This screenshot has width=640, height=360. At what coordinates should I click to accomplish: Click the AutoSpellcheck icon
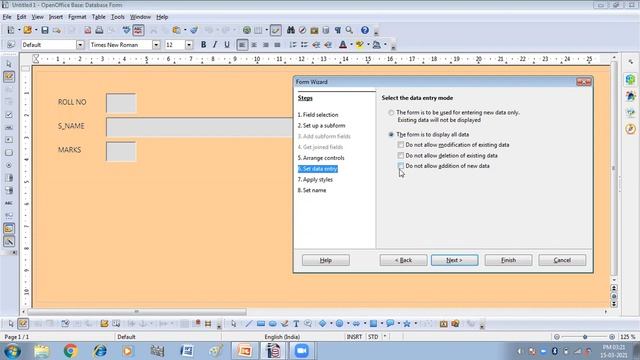coord(138,30)
